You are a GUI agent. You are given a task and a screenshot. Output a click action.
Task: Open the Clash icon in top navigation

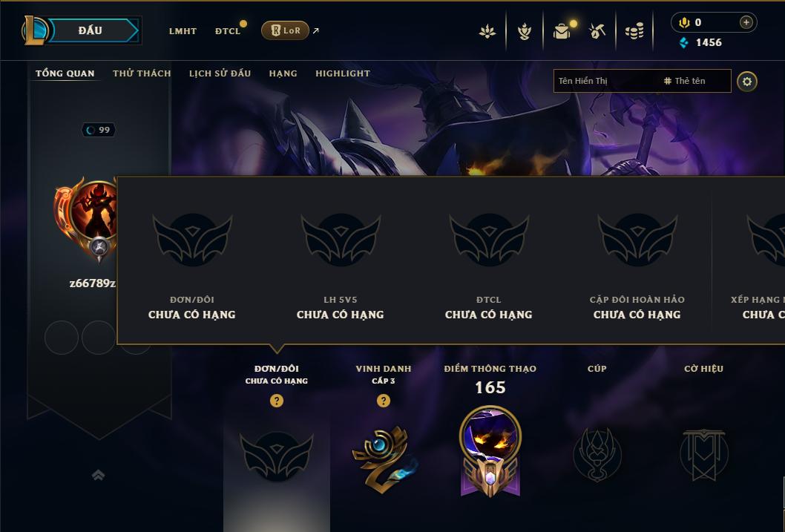pyautogui.click(x=487, y=31)
